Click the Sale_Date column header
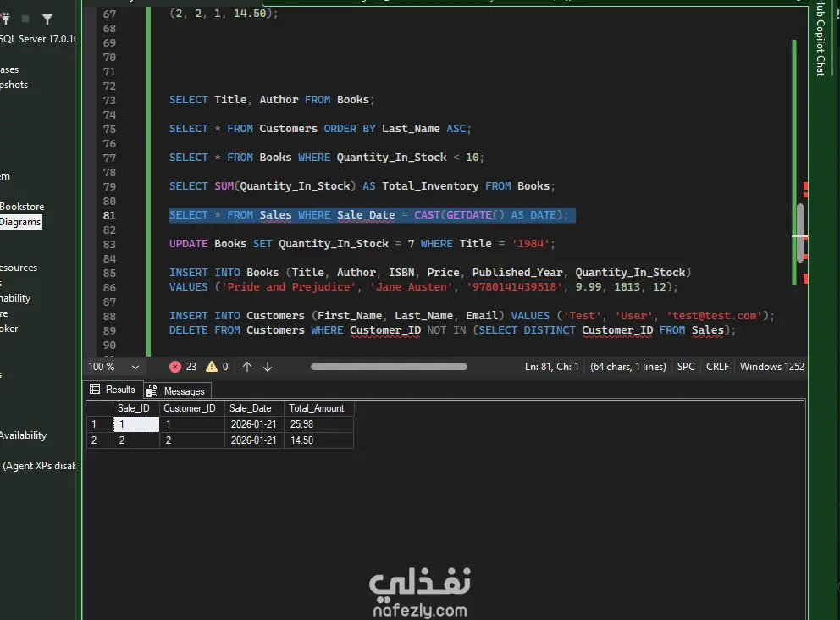 [x=254, y=408]
